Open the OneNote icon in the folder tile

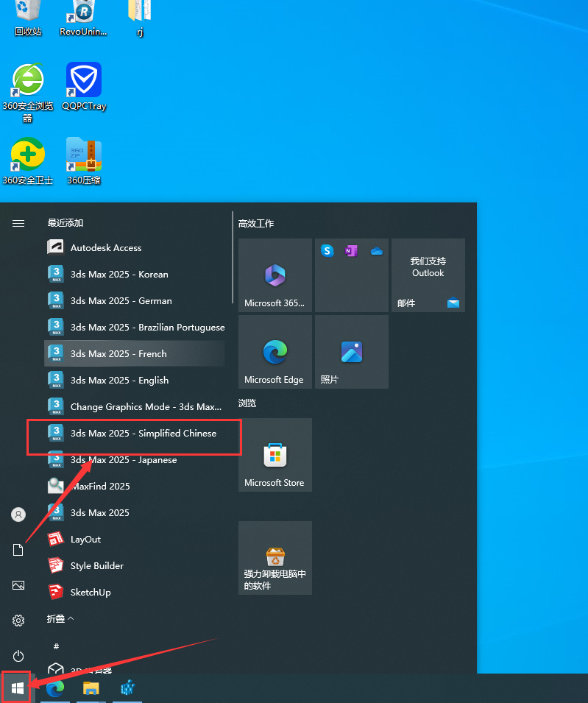coord(351,250)
